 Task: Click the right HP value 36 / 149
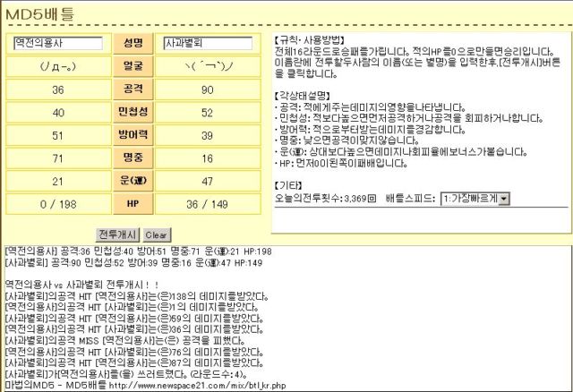(x=207, y=204)
